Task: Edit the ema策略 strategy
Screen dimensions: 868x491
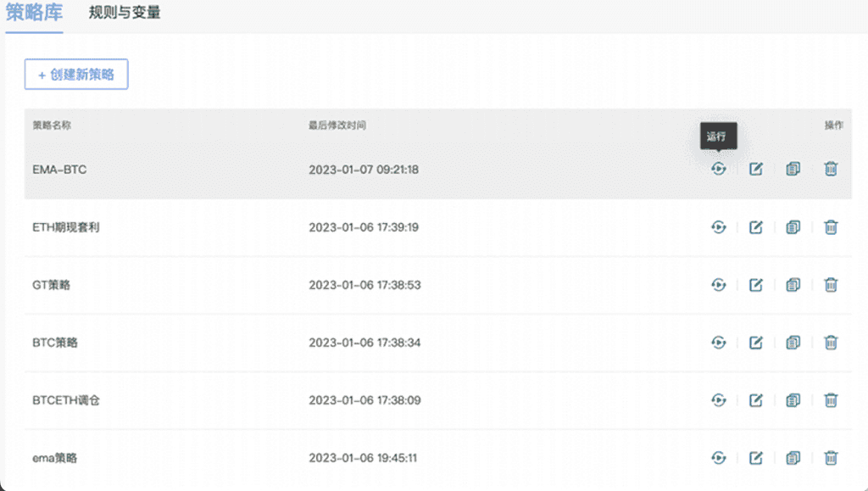Action: pos(756,458)
